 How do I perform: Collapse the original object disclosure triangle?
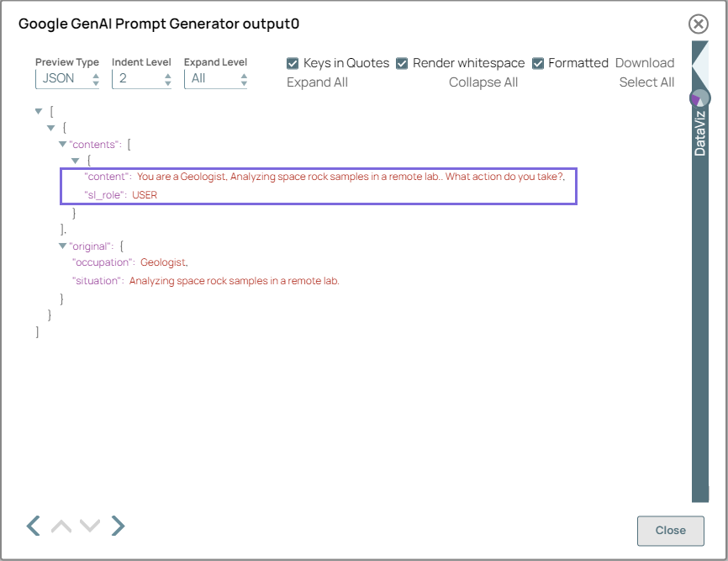click(x=62, y=246)
